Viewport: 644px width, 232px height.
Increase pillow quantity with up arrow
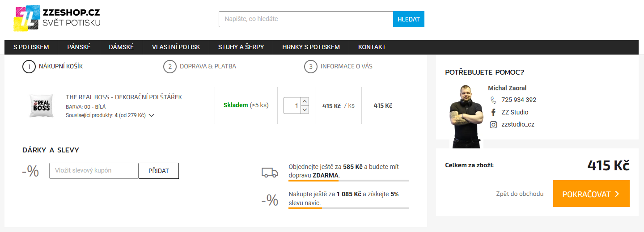tap(305, 101)
